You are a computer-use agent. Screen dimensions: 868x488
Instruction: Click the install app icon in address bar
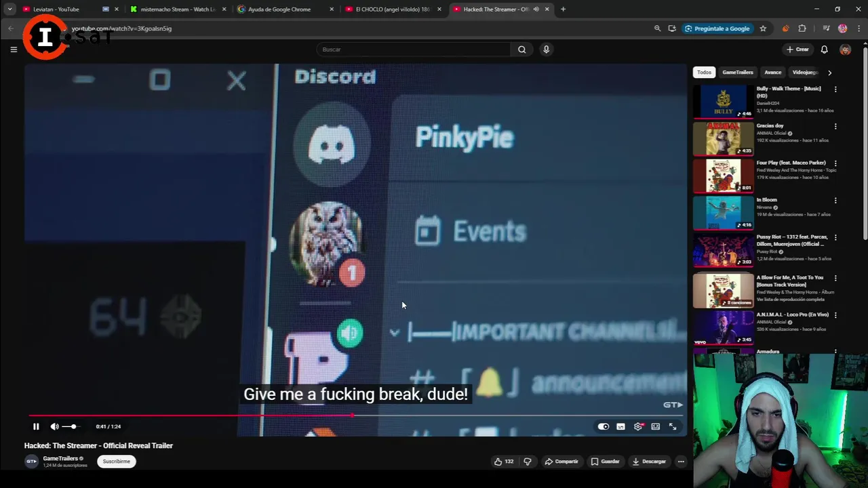[x=672, y=28]
